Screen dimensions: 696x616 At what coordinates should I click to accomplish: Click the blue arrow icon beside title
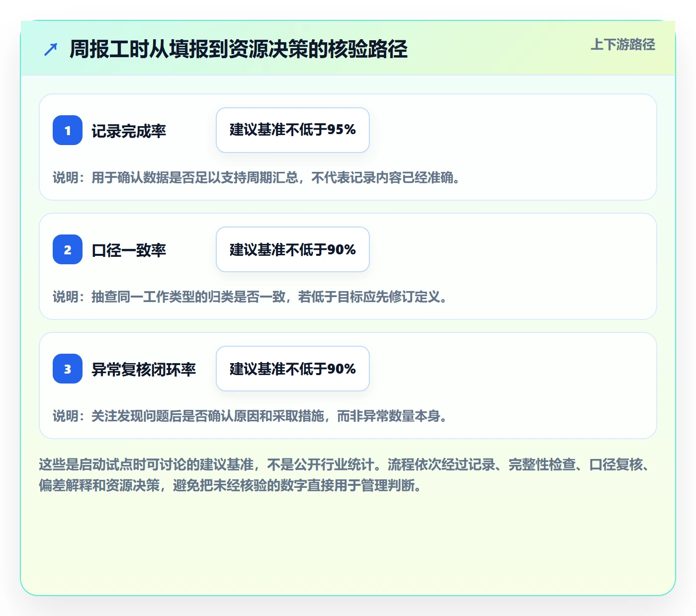point(51,49)
